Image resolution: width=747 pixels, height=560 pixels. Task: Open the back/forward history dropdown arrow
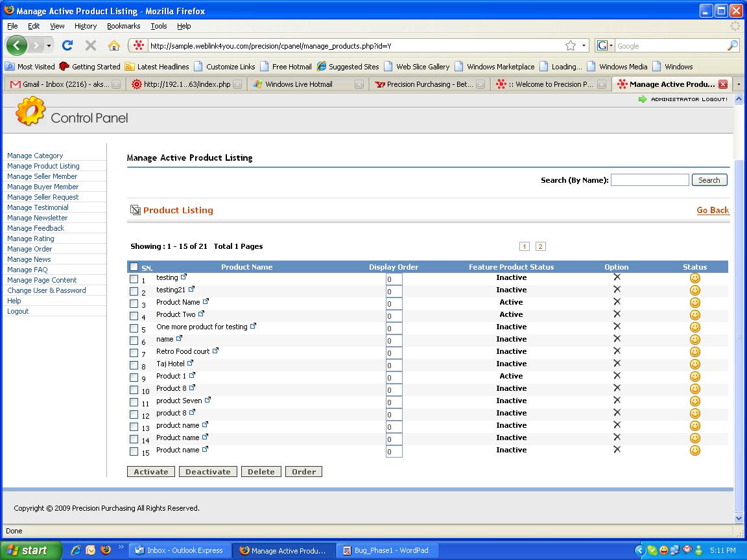(49, 46)
